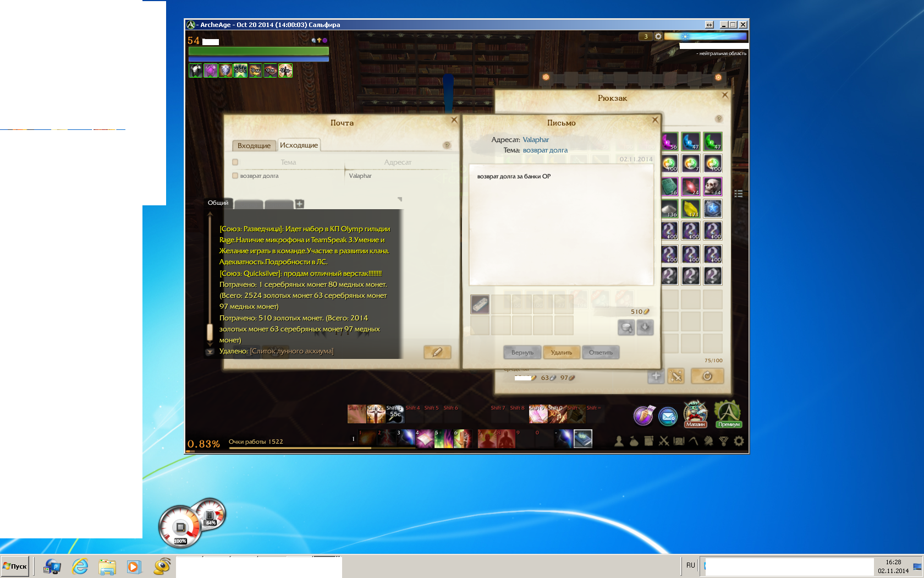Open the character silhouette menu icon
The image size is (924, 578).
[619, 441]
